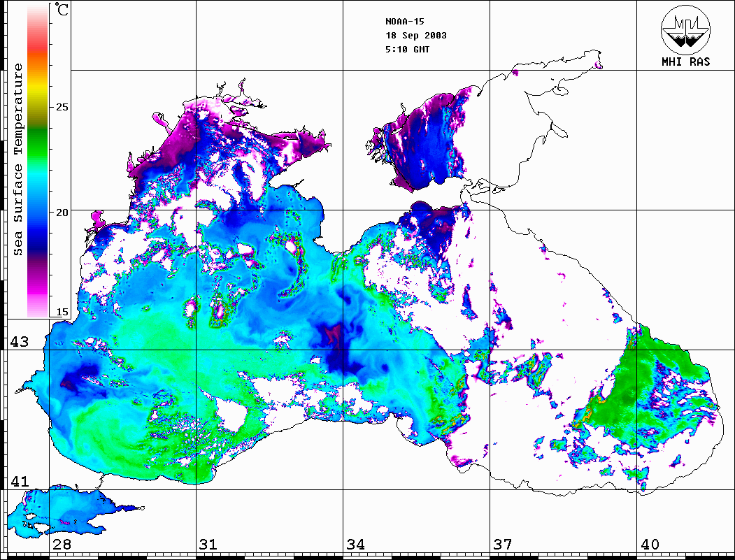Click the 'MHI RAS' label text
The width and height of the screenshot is (735, 560).
click(686, 62)
